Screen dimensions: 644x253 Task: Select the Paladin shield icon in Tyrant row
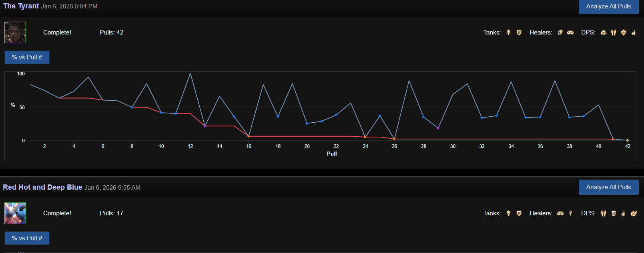tap(519, 32)
